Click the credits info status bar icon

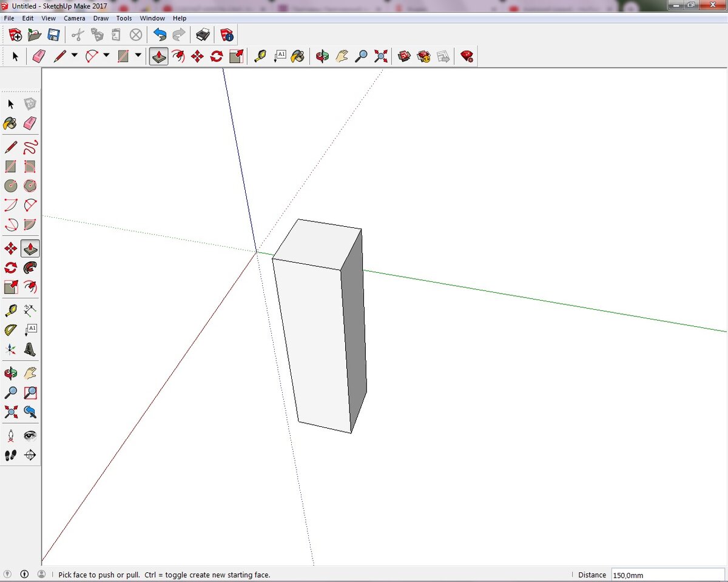pos(24,574)
